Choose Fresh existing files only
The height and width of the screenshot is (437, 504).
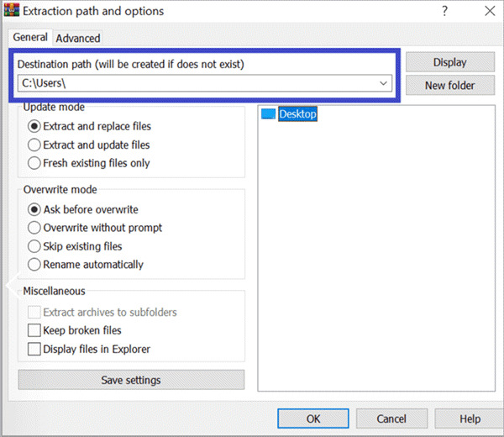tap(34, 163)
